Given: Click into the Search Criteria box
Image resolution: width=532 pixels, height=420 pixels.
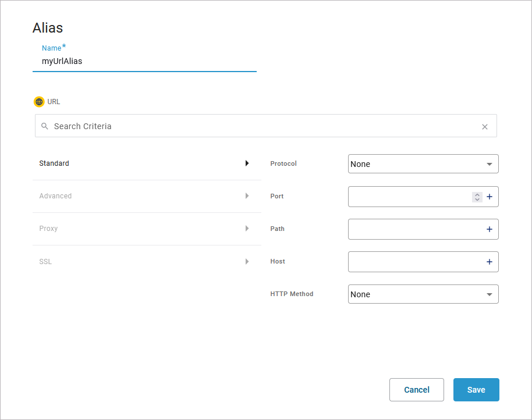Looking at the screenshot, I should (262, 126).
